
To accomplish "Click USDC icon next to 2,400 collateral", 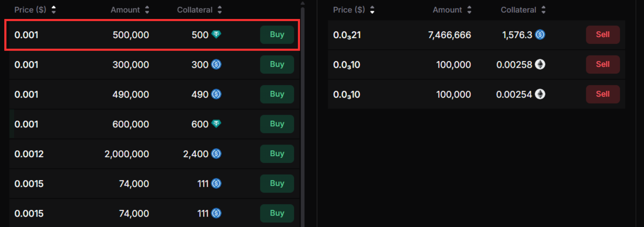I will 216,153.
